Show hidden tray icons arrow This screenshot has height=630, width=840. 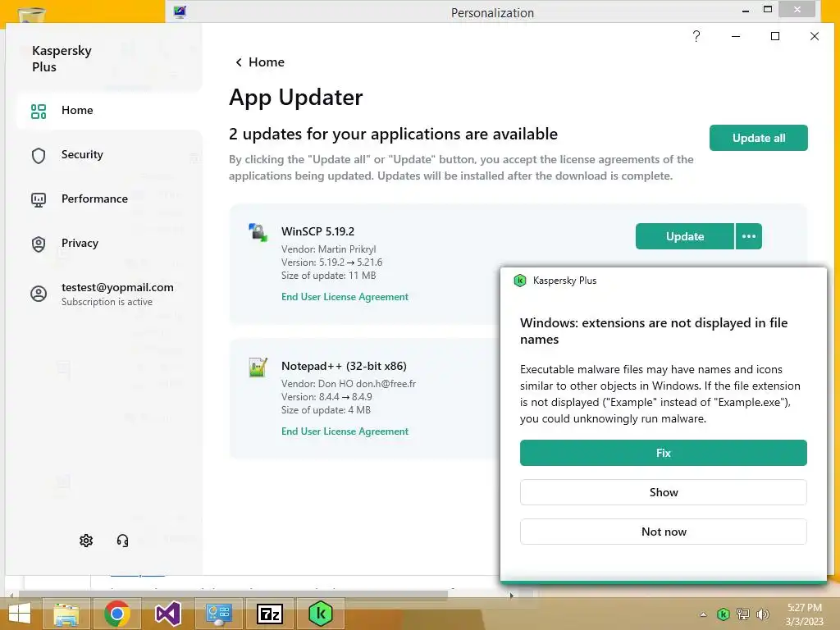(703, 614)
